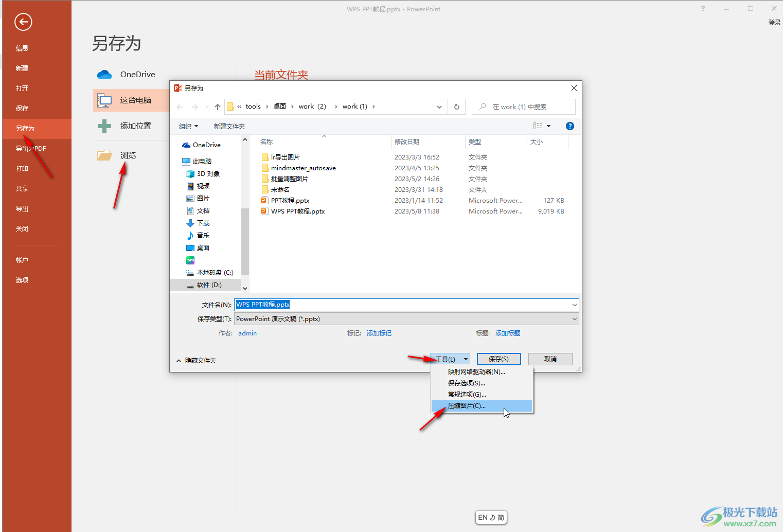Expand the 文件名 combo box dropdown
Viewport: 783px width, 532px height.
(x=574, y=305)
